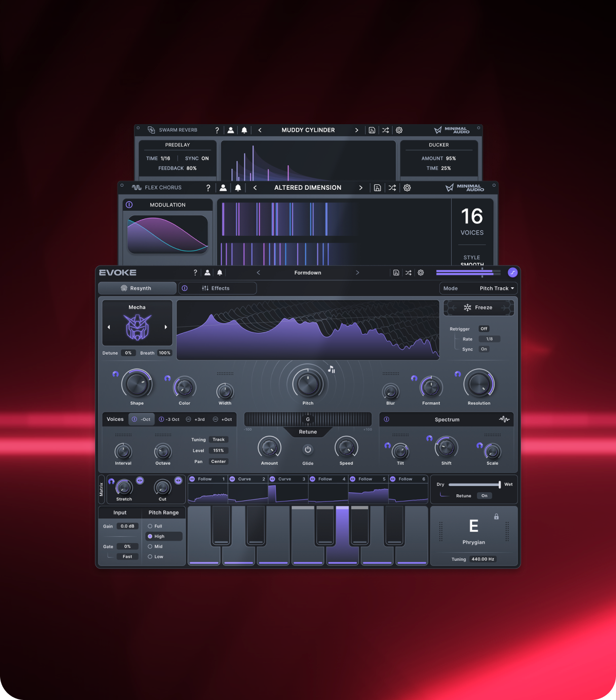Screen dimensions: 616x700
Task: Next preset arrow in Flex Chorus
Action: tap(361, 188)
